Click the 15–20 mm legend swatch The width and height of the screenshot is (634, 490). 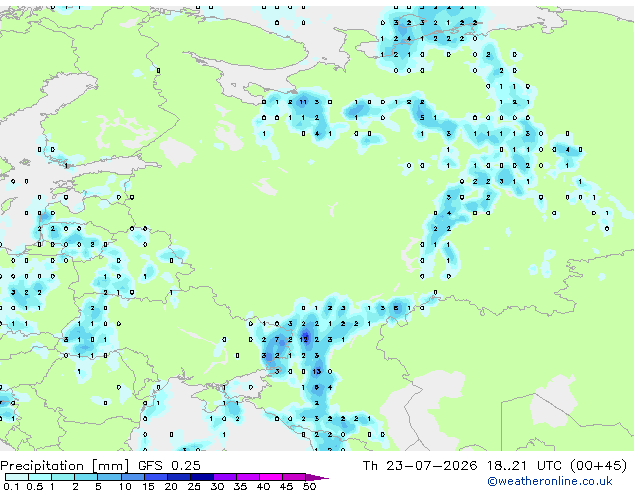tap(155, 477)
